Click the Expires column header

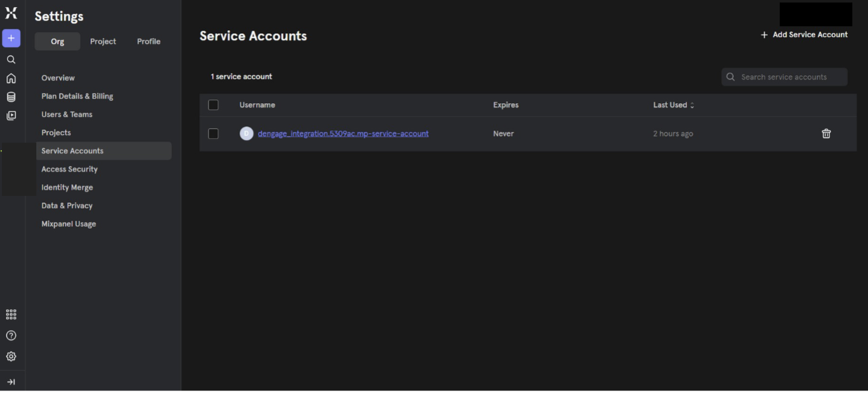point(506,105)
